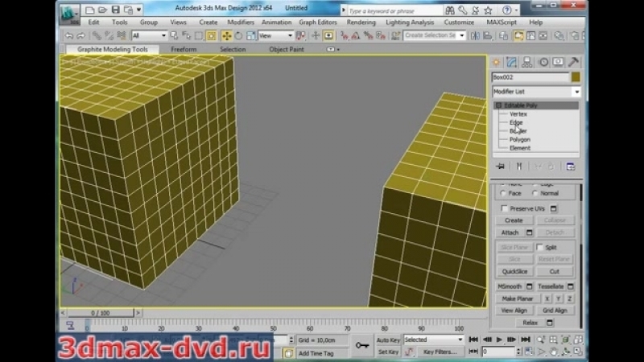This screenshot has width=644, height=362.
Task: Open the Modifiers menu
Action: tap(241, 23)
